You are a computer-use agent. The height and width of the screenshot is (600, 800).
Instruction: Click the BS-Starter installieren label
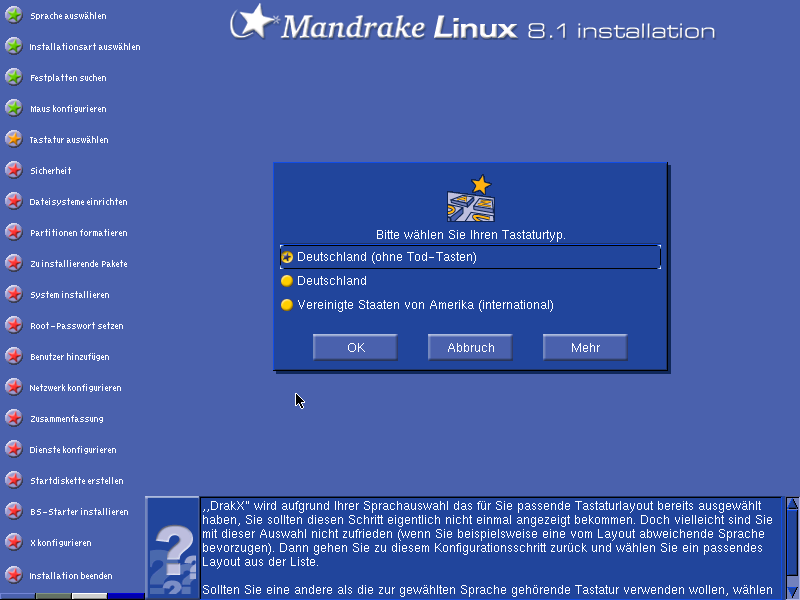tap(79, 512)
